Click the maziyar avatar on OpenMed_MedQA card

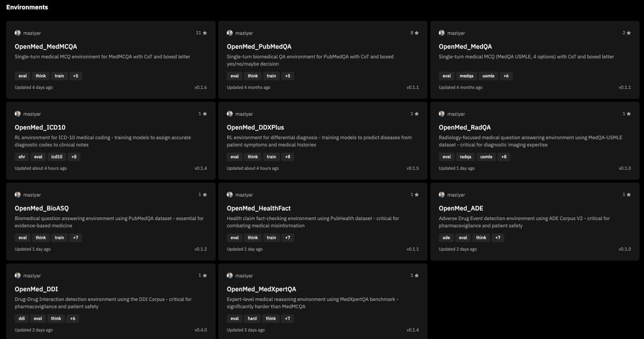(x=442, y=33)
